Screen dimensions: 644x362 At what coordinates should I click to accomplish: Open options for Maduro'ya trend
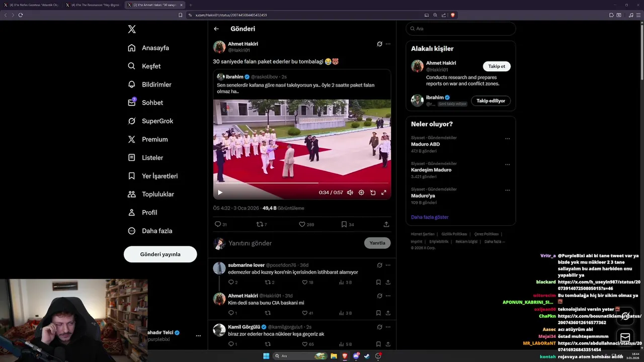click(507, 190)
